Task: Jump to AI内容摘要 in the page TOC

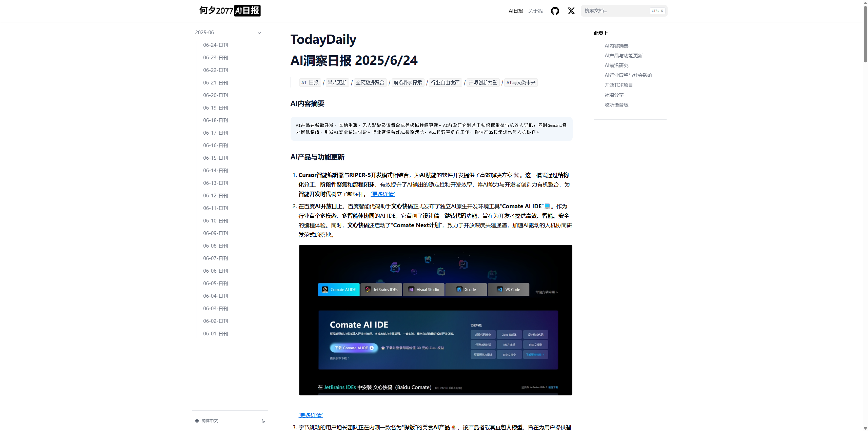Action: pos(616,46)
